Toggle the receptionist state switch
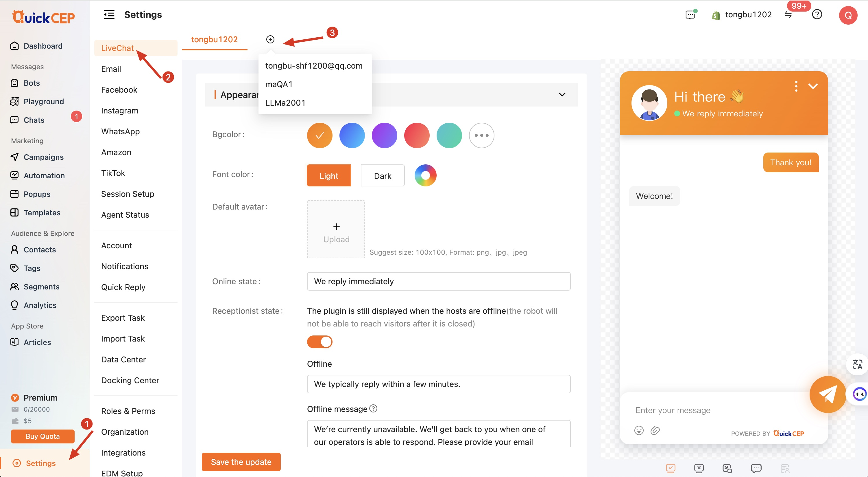Screen dimensions: 868x477 tap(320, 342)
